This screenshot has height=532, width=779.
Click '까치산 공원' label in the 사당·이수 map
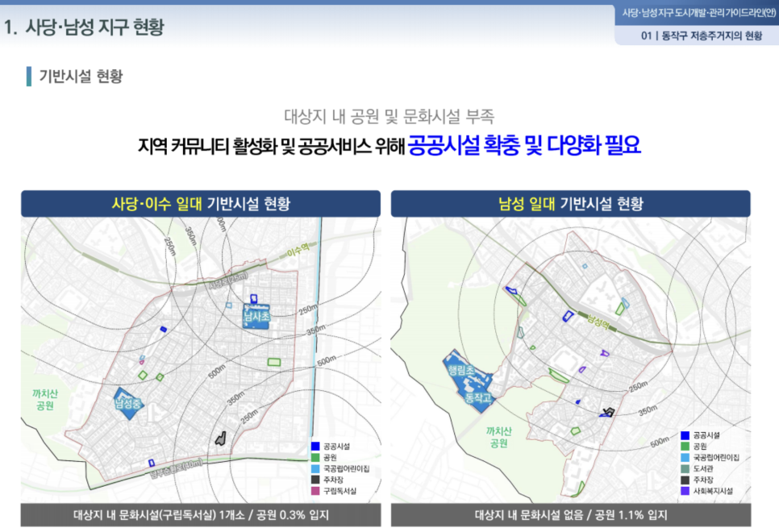click(45, 399)
